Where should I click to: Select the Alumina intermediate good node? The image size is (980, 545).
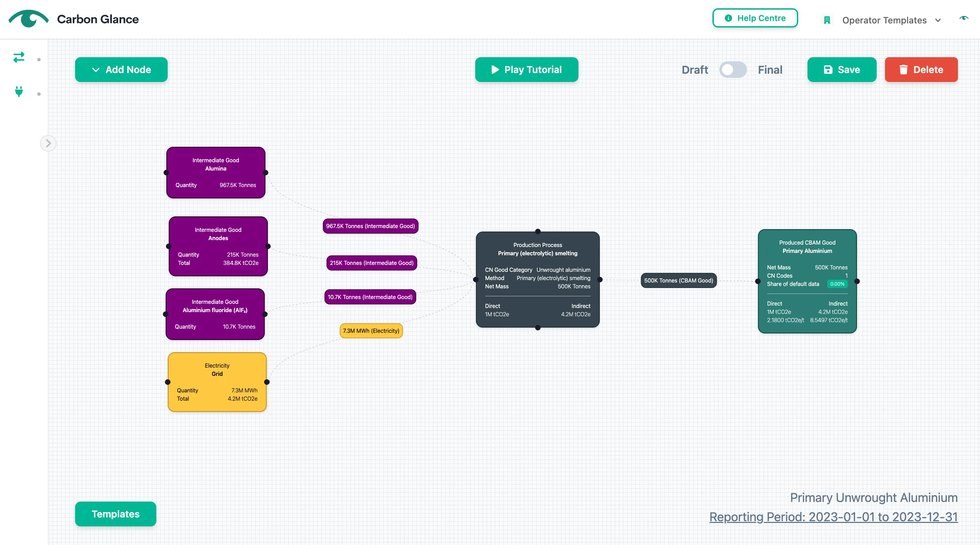pyautogui.click(x=216, y=172)
